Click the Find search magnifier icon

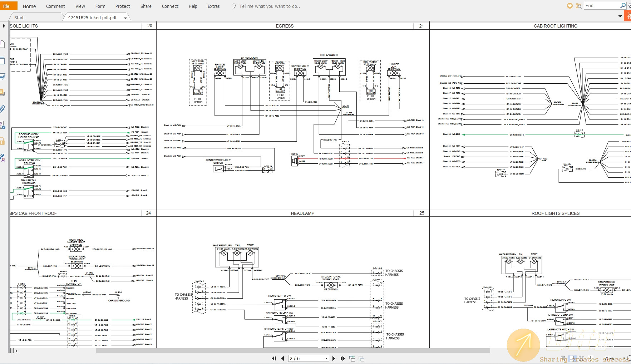pos(623,6)
